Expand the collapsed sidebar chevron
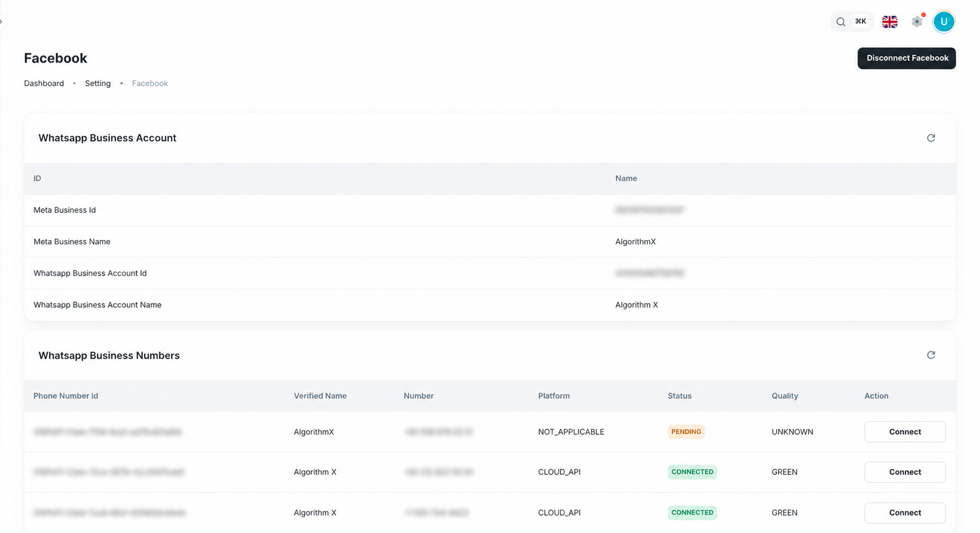Viewport: 980px width, 533px height. (2, 22)
